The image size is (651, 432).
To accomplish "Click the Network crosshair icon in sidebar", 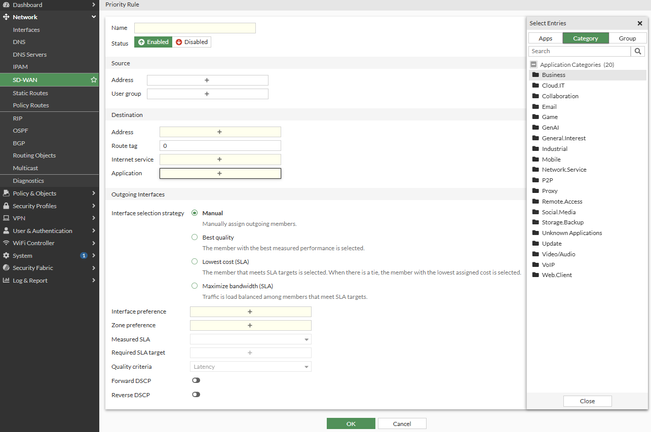I will click(x=6, y=17).
